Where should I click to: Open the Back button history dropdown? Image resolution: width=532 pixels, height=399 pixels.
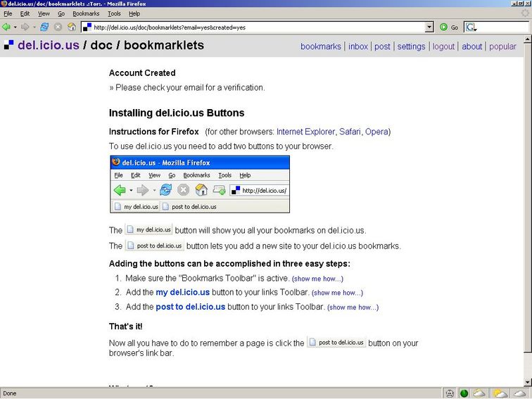(15, 27)
